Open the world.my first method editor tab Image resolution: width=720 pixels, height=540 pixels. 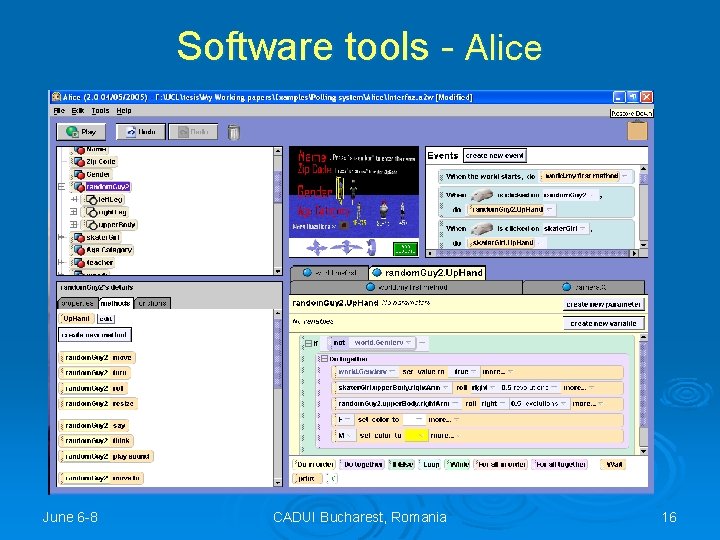tap(406, 287)
